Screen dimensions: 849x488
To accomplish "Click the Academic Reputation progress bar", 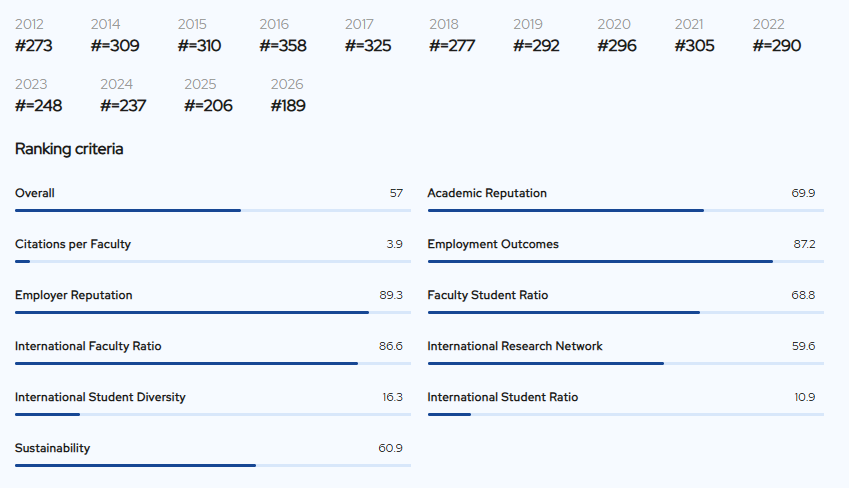I will tap(625, 210).
